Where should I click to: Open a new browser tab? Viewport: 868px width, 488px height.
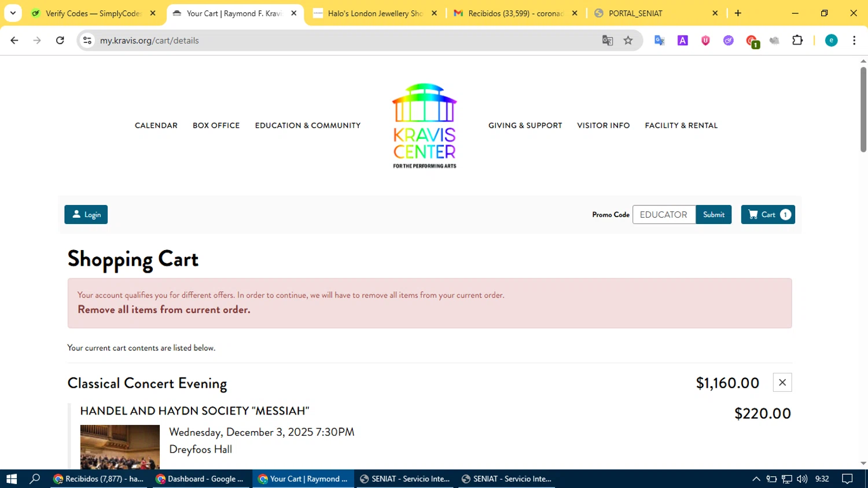point(738,13)
